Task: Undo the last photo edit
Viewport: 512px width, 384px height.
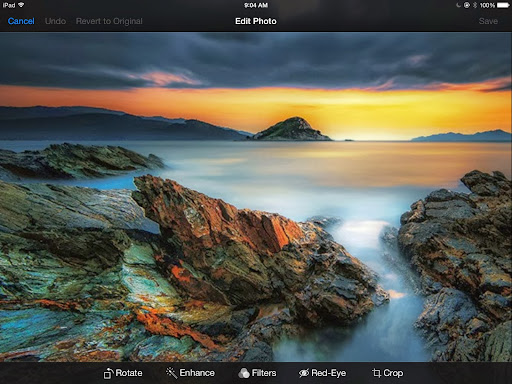Action: click(55, 21)
